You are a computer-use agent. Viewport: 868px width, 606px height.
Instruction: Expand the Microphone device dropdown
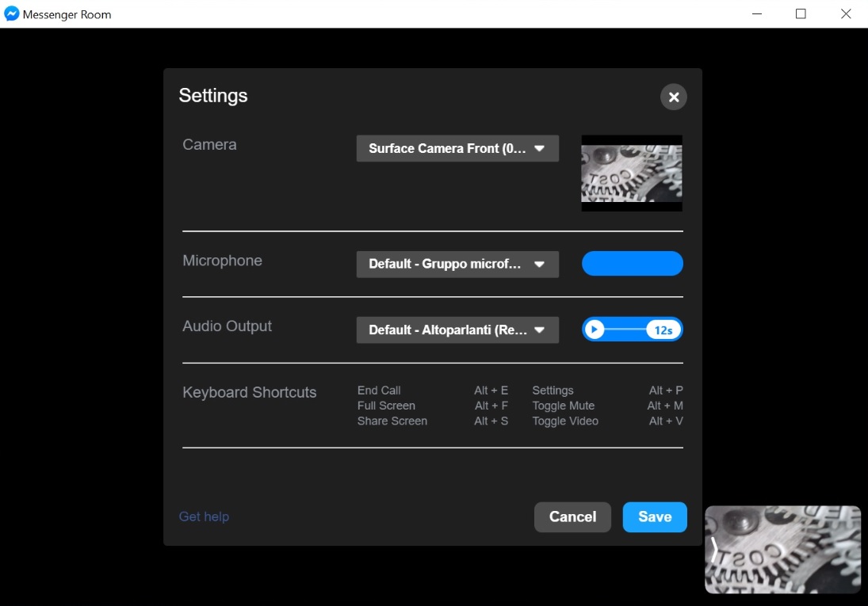pyautogui.click(x=457, y=264)
